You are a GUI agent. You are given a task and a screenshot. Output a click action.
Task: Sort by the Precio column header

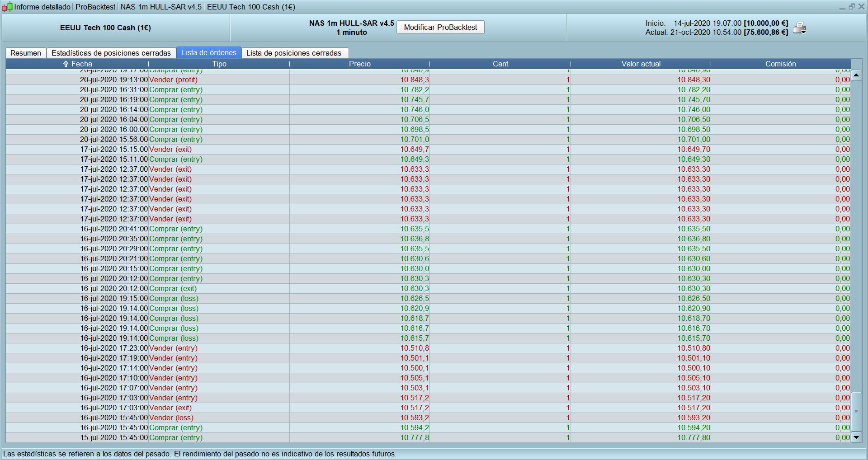pos(360,64)
